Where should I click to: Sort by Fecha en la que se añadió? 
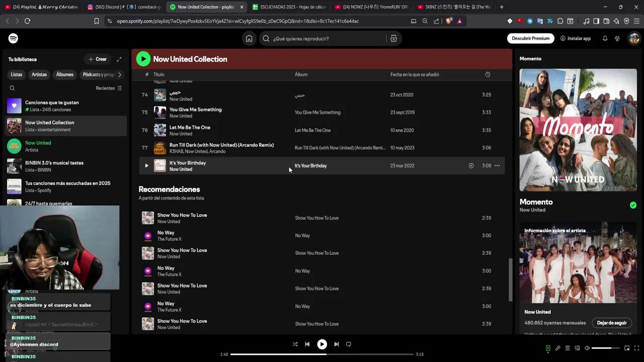coord(415,74)
